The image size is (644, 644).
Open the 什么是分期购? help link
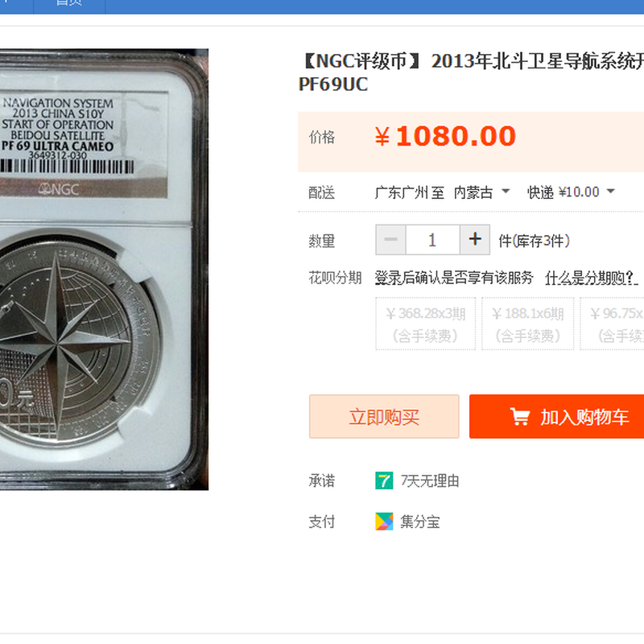[592, 278]
